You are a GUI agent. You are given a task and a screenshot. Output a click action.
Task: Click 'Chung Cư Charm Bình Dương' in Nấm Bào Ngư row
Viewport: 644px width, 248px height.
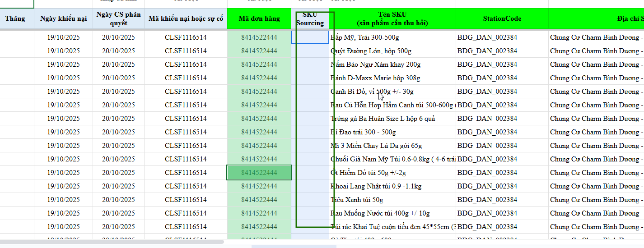596,64
